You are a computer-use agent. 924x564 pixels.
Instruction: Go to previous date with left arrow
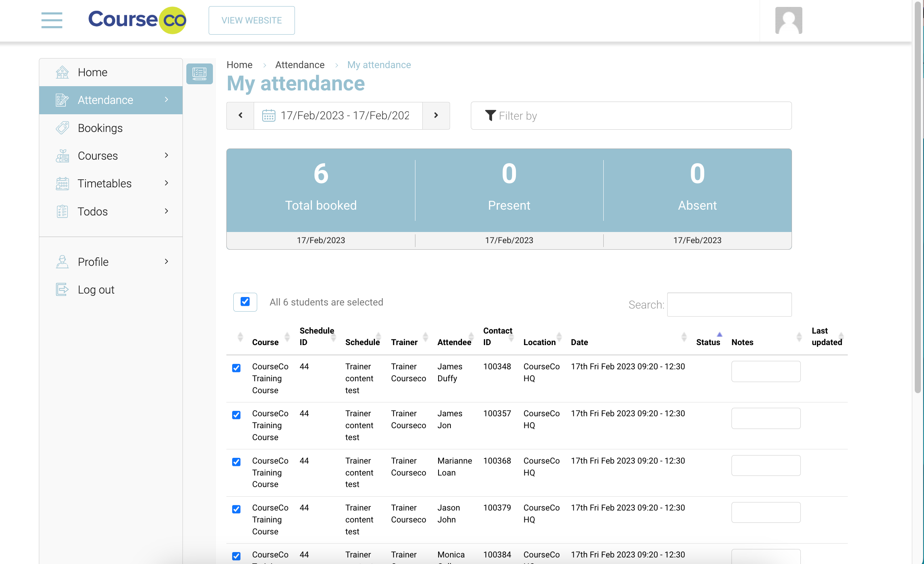click(x=241, y=115)
